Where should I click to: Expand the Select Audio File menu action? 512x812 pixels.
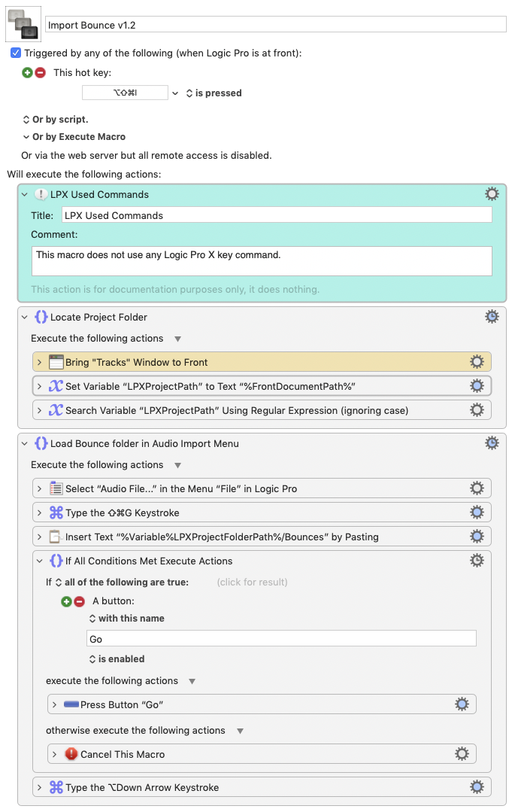click(39, 489)
